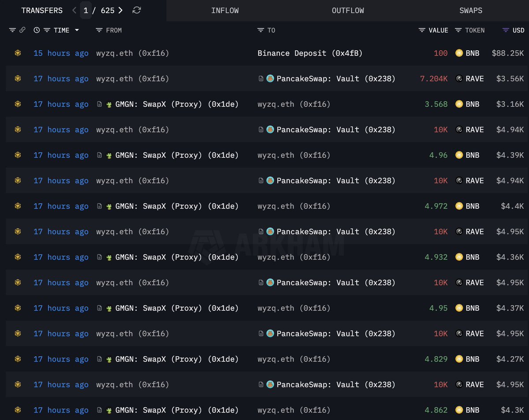Open the TOKEN column filter
The width and height of the screenshot is (529, 420).
458,30
